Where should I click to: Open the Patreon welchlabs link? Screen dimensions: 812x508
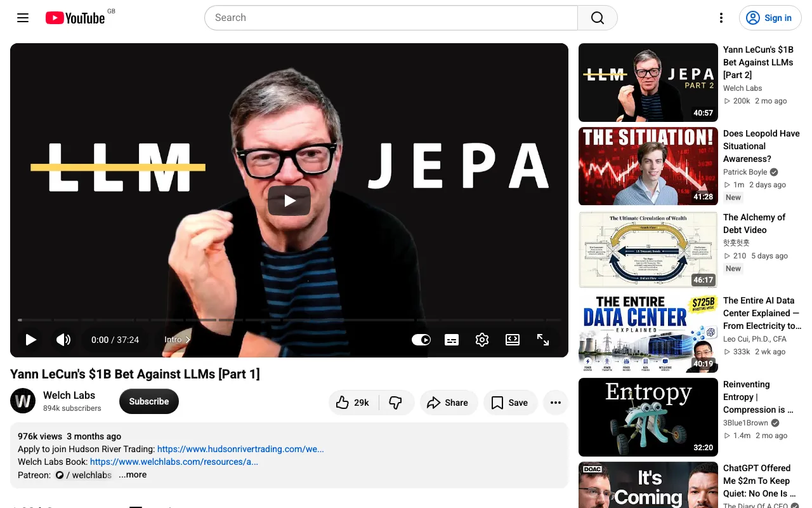click(83, 475)
